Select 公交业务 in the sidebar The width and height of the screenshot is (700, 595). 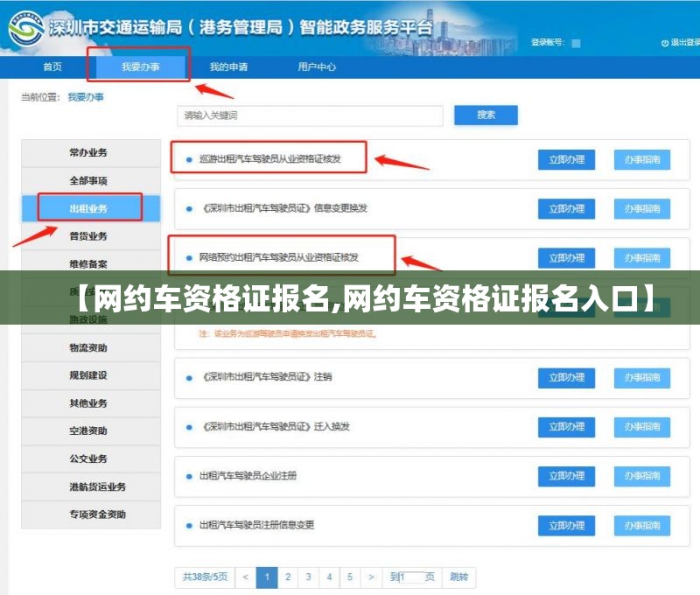(91, 458)
